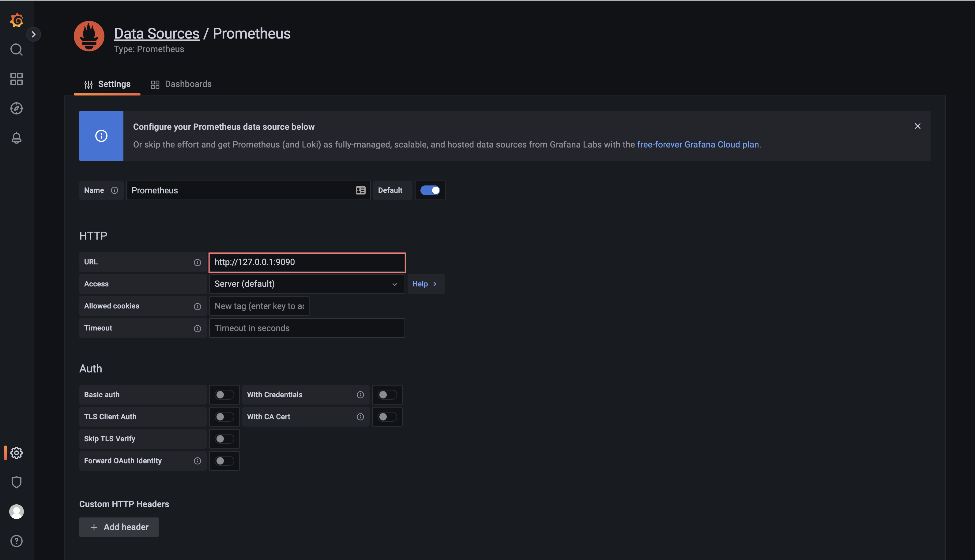The width and height of the screenshot is (975, 560).
Task: Open the free-forever Grafana Cloud plan link
Action: pos(698,145)
